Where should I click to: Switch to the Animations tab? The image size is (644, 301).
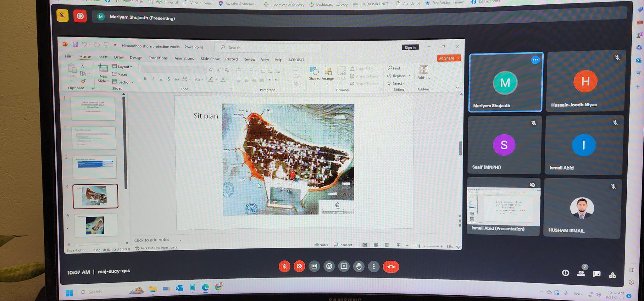pos(184,58)
